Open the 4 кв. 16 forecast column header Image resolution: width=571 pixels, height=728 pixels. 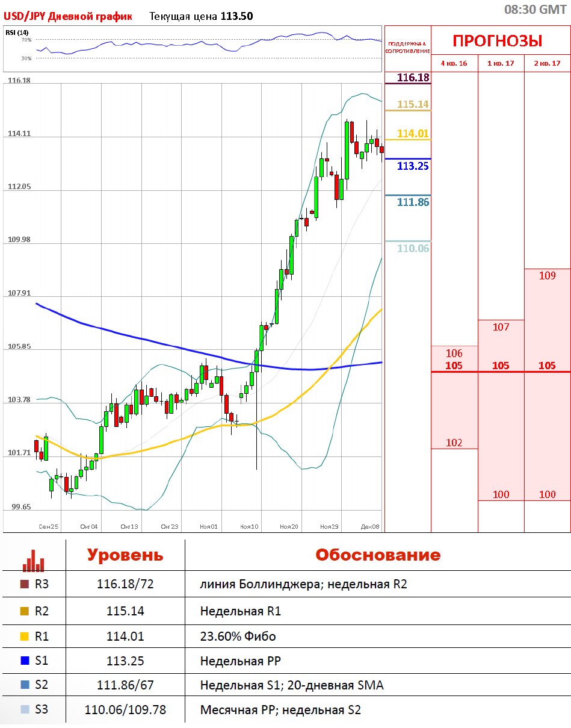point(454,63)
